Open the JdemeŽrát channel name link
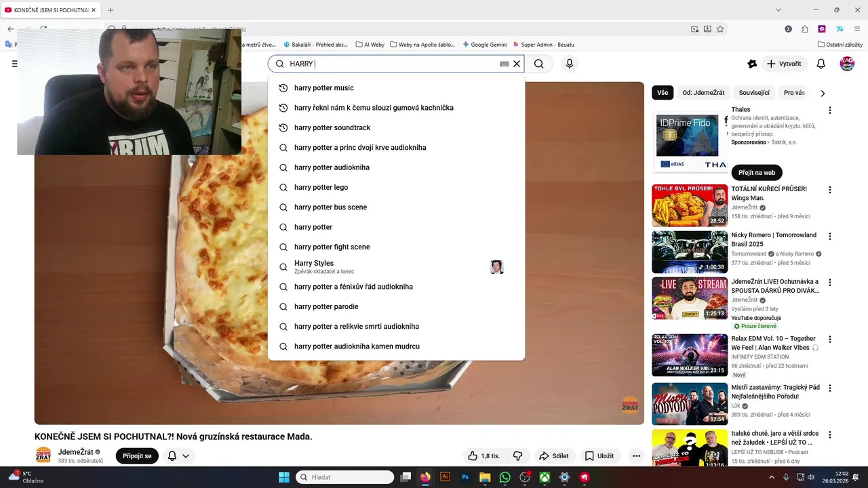Image resolution: width=868 pixels, height=488 pixels. click(75, 452)
